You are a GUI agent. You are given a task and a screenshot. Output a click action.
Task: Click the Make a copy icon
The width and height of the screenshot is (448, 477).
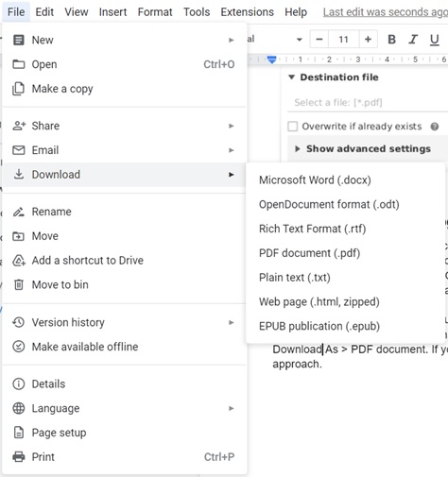tap(18, 89)
